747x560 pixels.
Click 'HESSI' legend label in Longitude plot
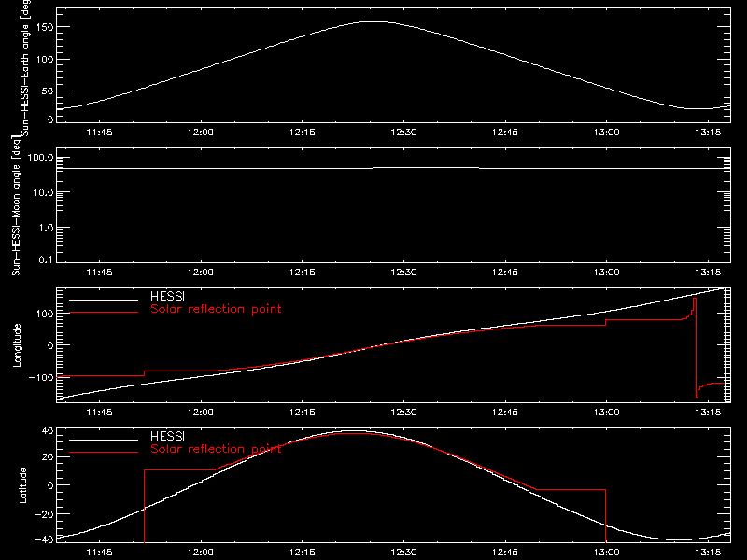(x=167, y=296)
